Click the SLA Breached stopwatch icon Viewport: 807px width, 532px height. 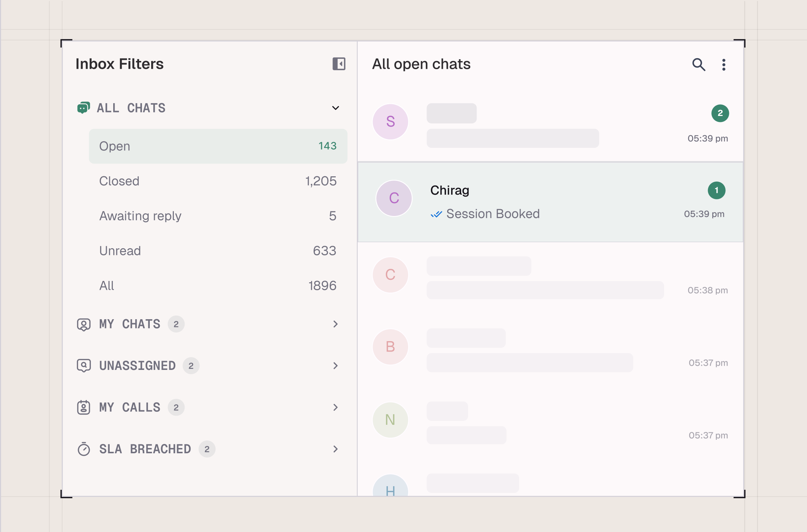tap(84, 449)
